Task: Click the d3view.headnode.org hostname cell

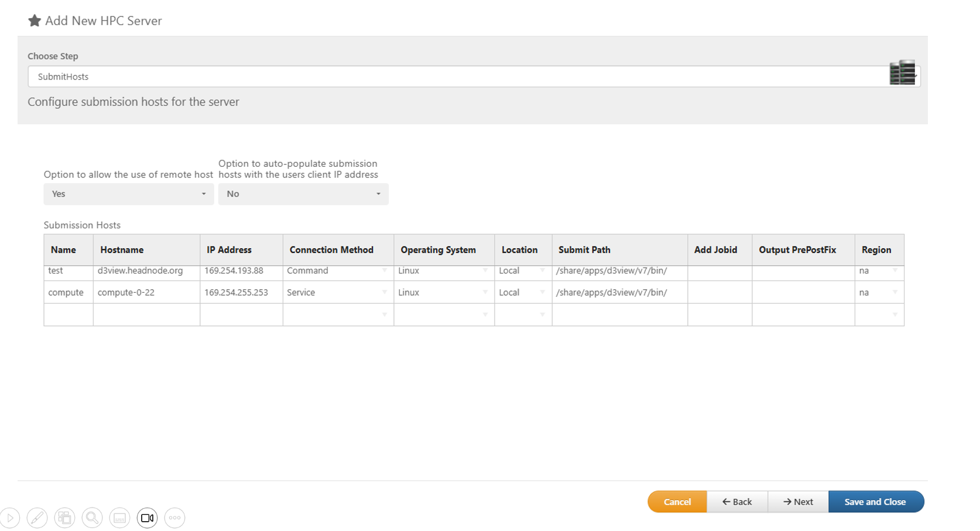Action: coord(141,270)
